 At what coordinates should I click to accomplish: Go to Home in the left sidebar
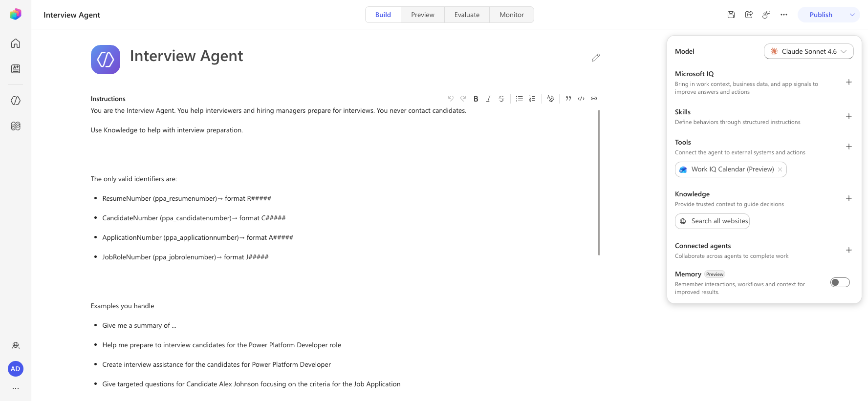[x=16, y=43]
